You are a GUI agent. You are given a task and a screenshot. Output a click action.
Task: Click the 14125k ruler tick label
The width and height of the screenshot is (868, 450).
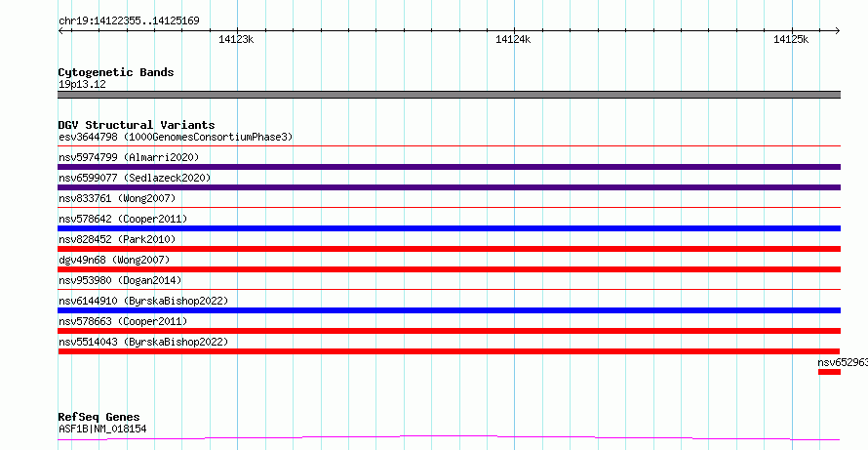(x=791, y=39)
